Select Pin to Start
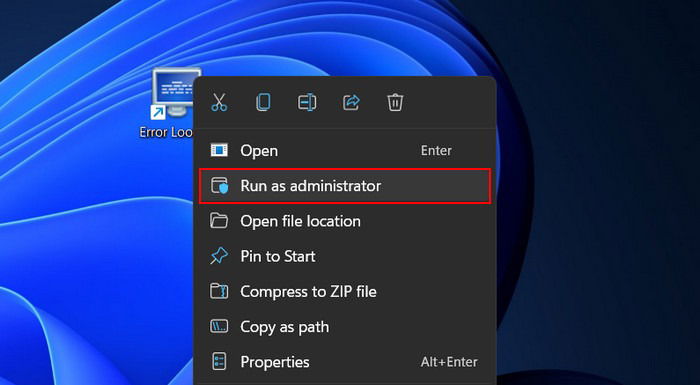Screen dimensions: 700x385 pos(345,256)
